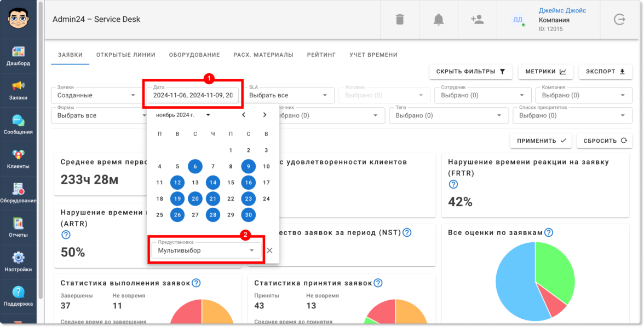Click the FRTR help question icon

(x=453, y=185)
